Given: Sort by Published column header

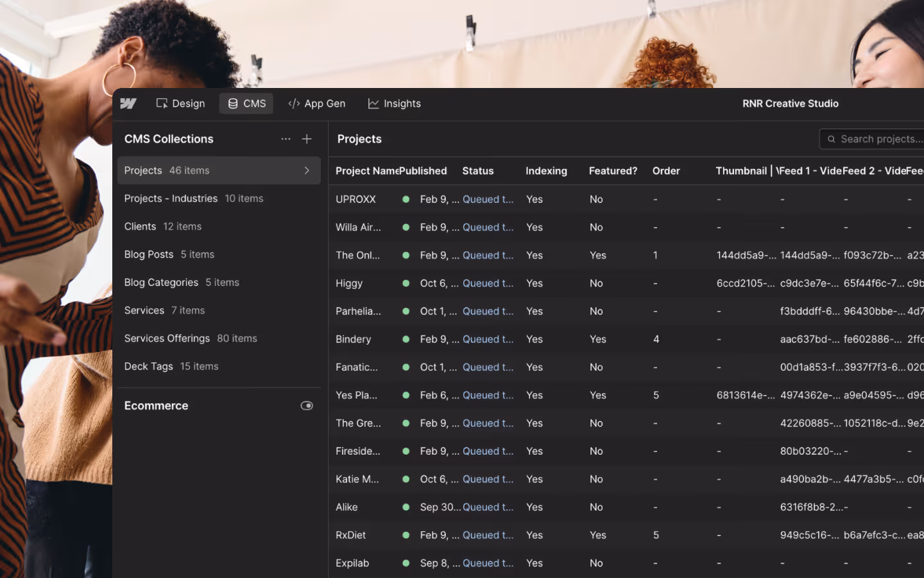Looking at the screenshot, I should 424,171.
